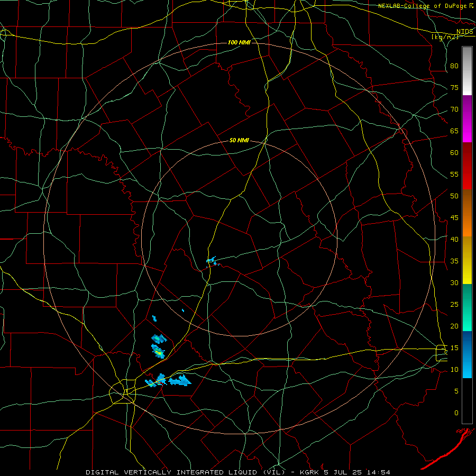
Task: Click the 14:54 timestamp in the caption
Action: point(379,472)
